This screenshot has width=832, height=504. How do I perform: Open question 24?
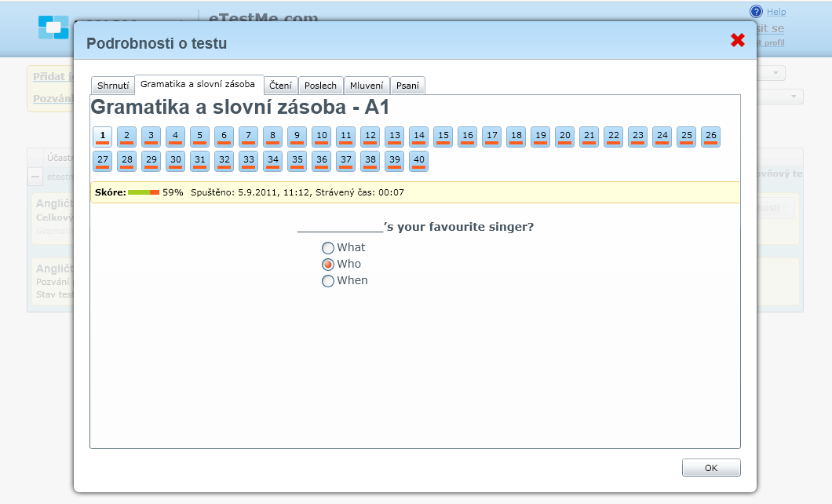point(662,137)
